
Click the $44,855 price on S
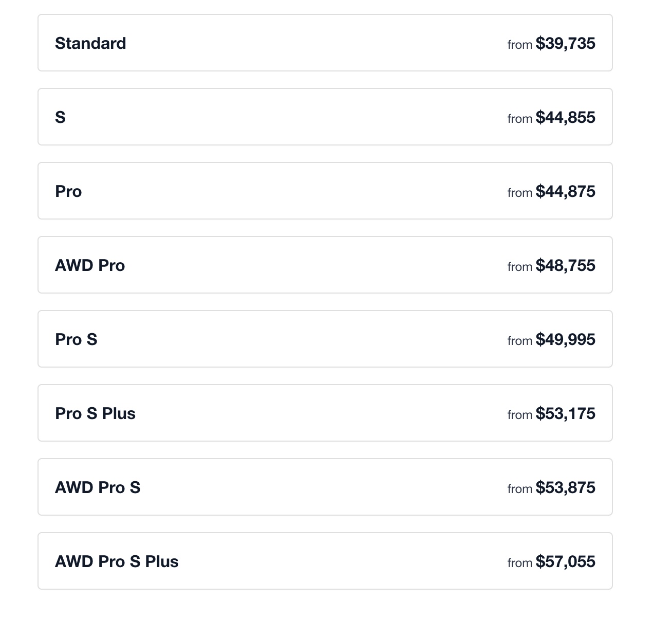[x=565, y=118]
